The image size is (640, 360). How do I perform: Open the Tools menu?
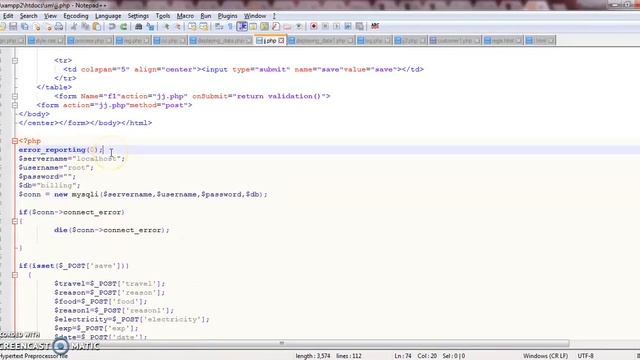click(x=163, y=16)
